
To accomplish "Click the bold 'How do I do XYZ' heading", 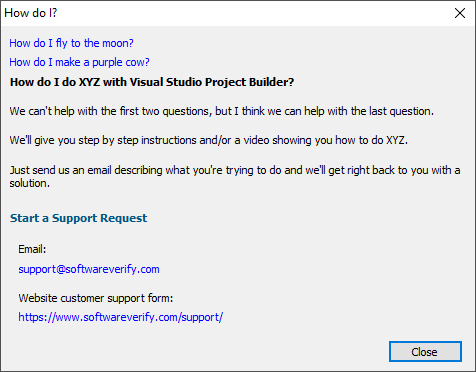I will tap(152, 82).
